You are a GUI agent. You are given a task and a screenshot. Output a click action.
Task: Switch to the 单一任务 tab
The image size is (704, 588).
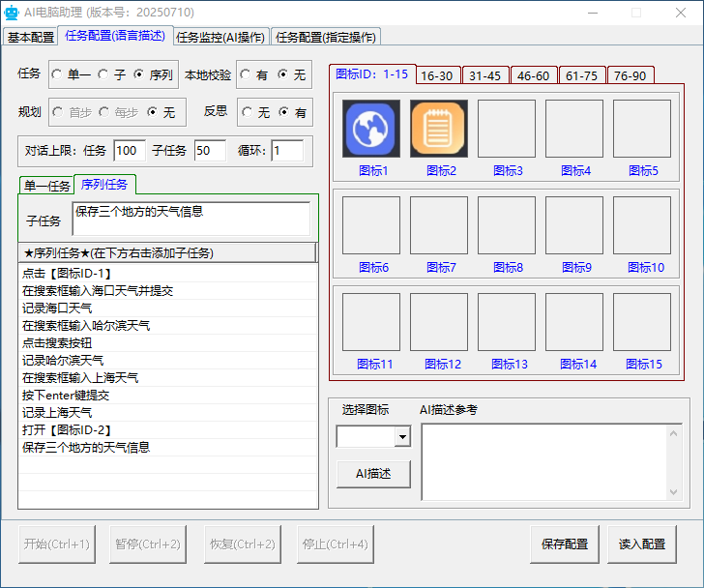tap(46, 186)
